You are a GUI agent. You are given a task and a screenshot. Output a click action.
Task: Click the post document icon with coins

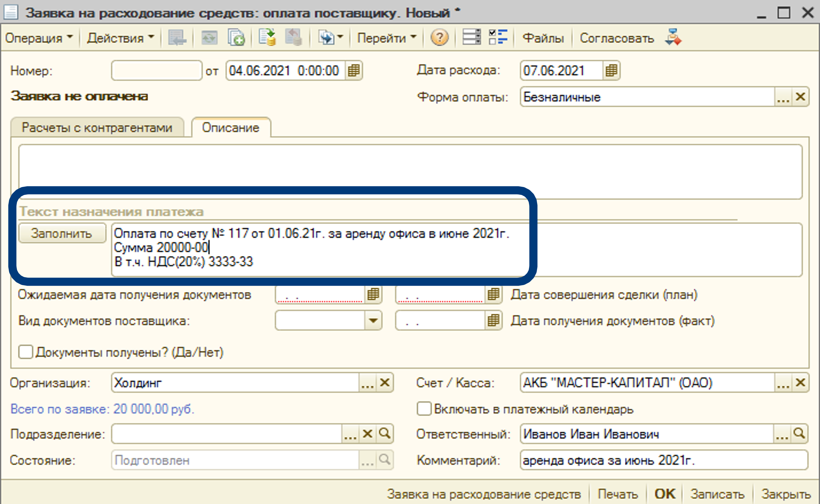(267, 37)
